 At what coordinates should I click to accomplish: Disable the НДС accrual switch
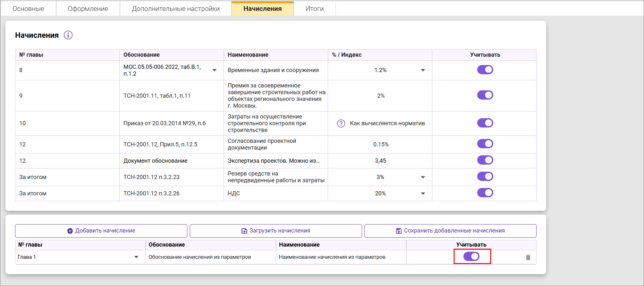(x=485, y=193)
